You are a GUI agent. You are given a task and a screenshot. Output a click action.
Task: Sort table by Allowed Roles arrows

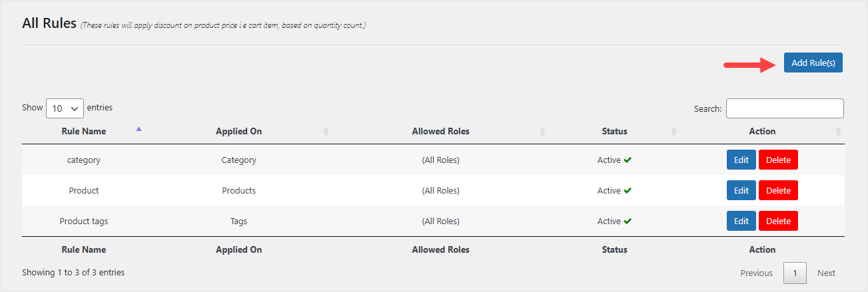[x=542, y=132]
